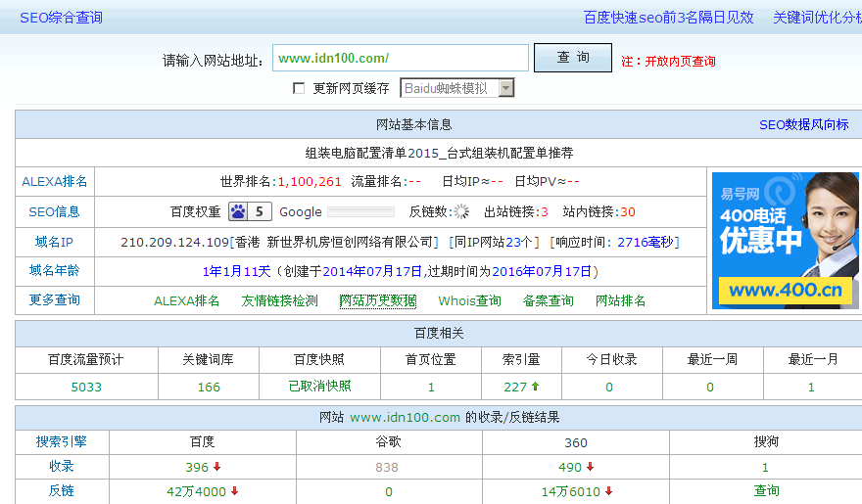Click the creation date 2014年07月17日
The image size is (862, 504).
point(372,271)
